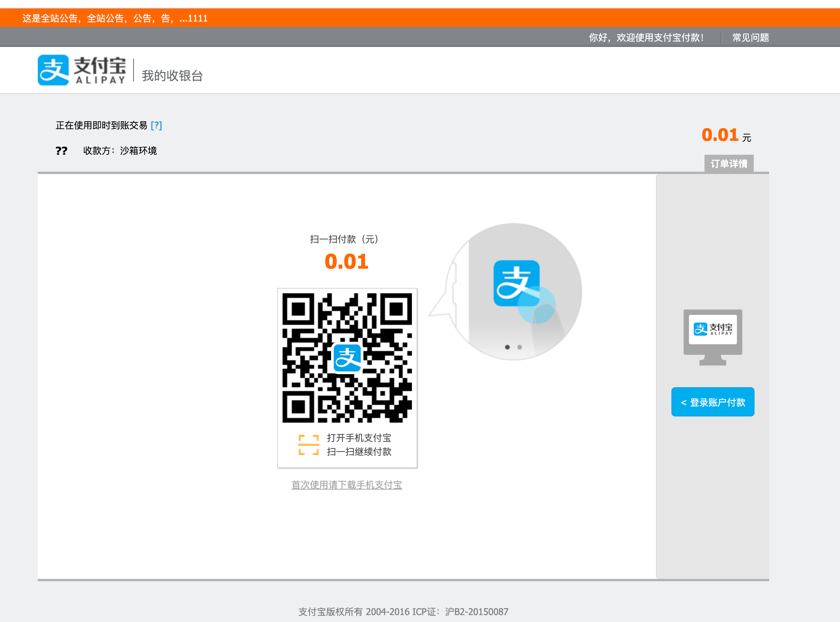Click the Alipay app icon in phone illustration
Viewport: 840px width, 622px height.
pyautogui.click(x=516, y=283)
